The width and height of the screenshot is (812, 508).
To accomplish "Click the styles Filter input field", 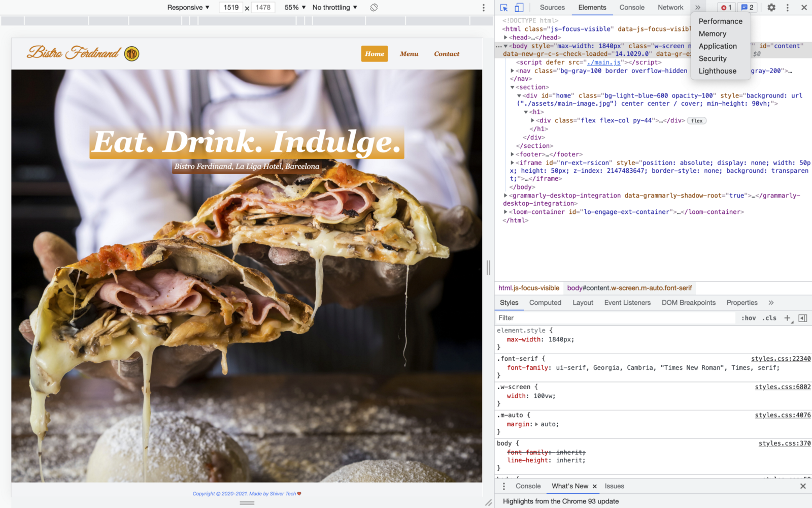I will [616, 318].
